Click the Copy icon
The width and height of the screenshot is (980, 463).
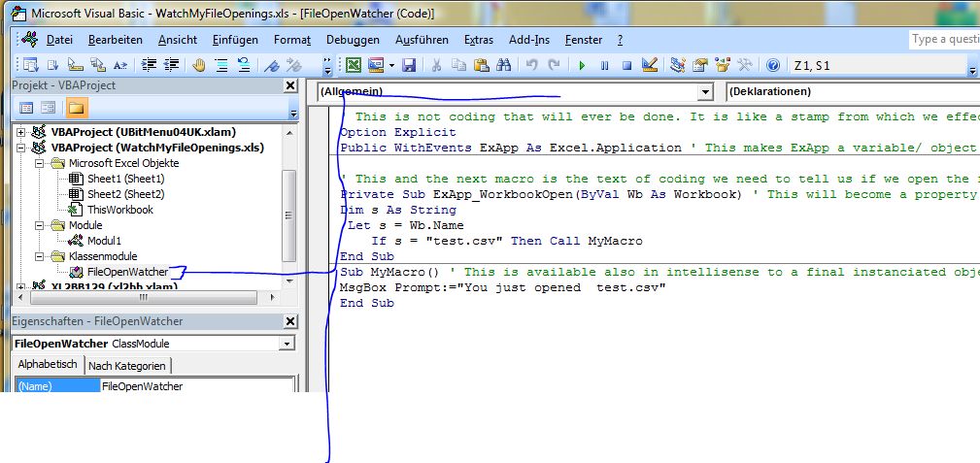click(x=458, y=65)
